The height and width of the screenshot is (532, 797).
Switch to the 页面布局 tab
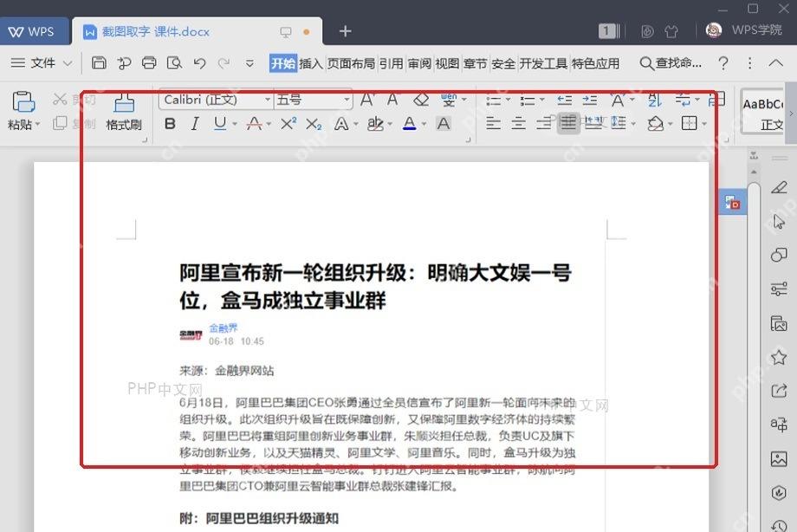point(351,63)
